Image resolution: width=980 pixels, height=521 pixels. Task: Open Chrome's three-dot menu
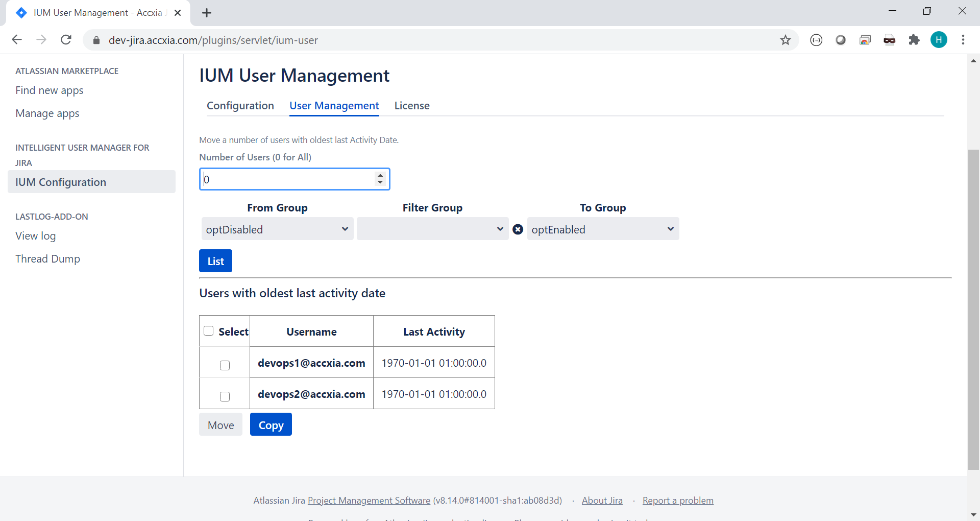click(963, 40)
